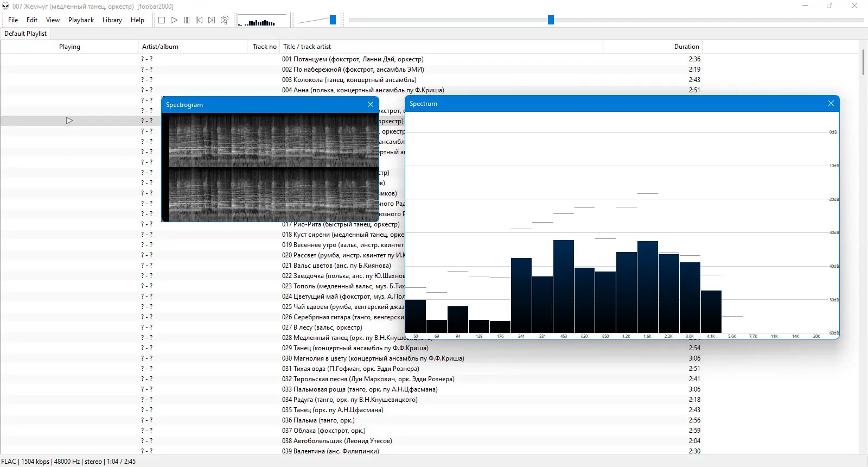Click the mini spectrum visualisation in the toolbar

(261, 21)
